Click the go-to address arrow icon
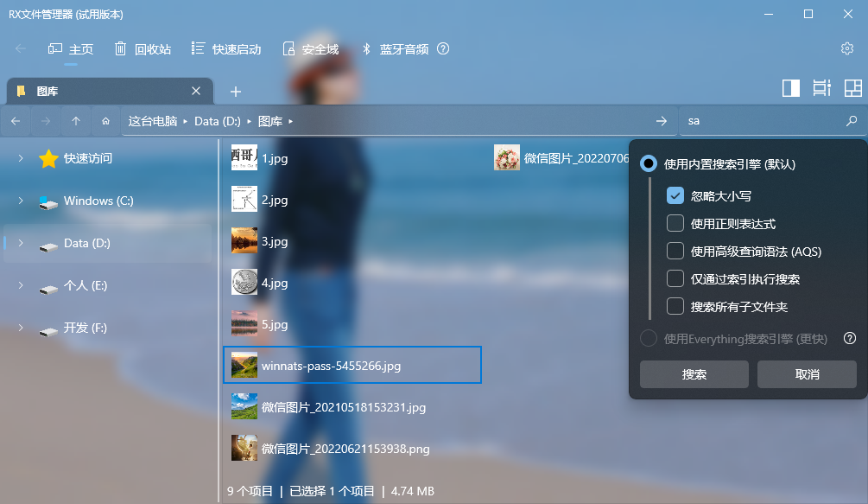The image size is (868, 504). click(x=662, y=121)
